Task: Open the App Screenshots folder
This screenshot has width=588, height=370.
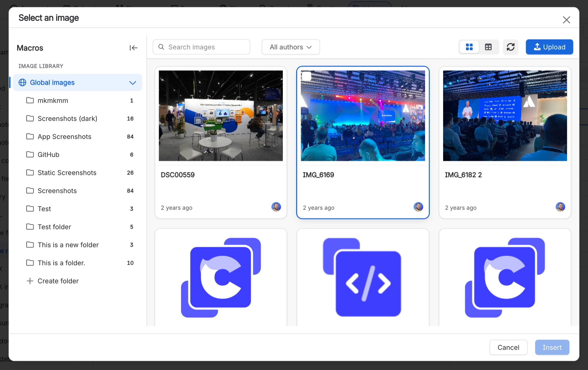Action: 78,137
